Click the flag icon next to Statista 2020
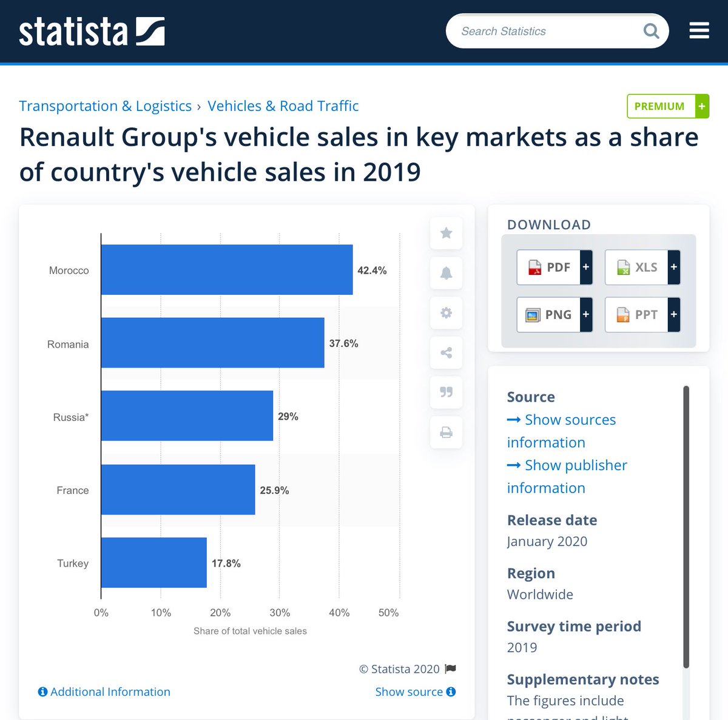This screenshot has height=720, width=728. [450, 668]
